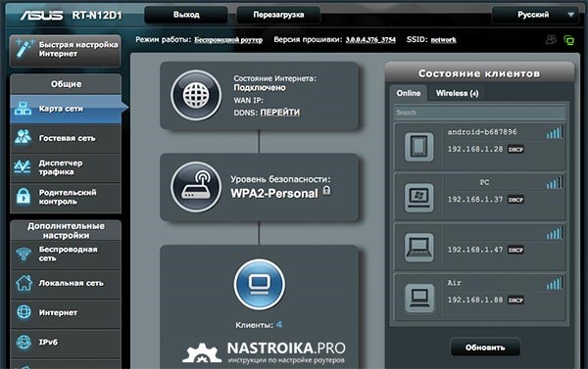Viewport: 588px width, 369px height.
Task: Click the Подключено Internet status text
Action: click(x=260, y=88)
